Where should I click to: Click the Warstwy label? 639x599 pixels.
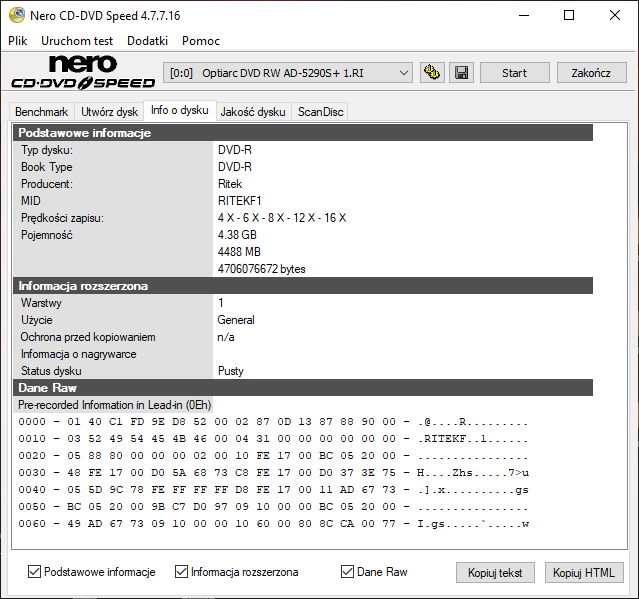click(x=41, y=303)
